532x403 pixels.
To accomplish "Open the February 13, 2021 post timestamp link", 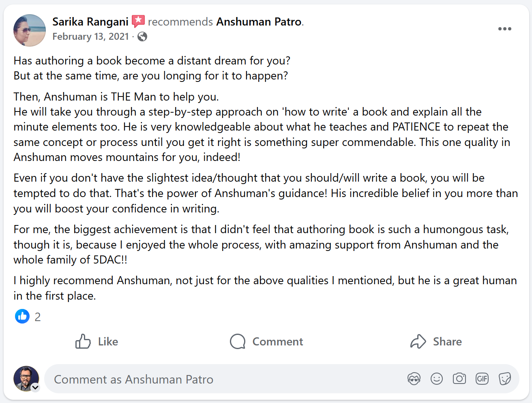I will pyautogui.click(x=90, y=36).
